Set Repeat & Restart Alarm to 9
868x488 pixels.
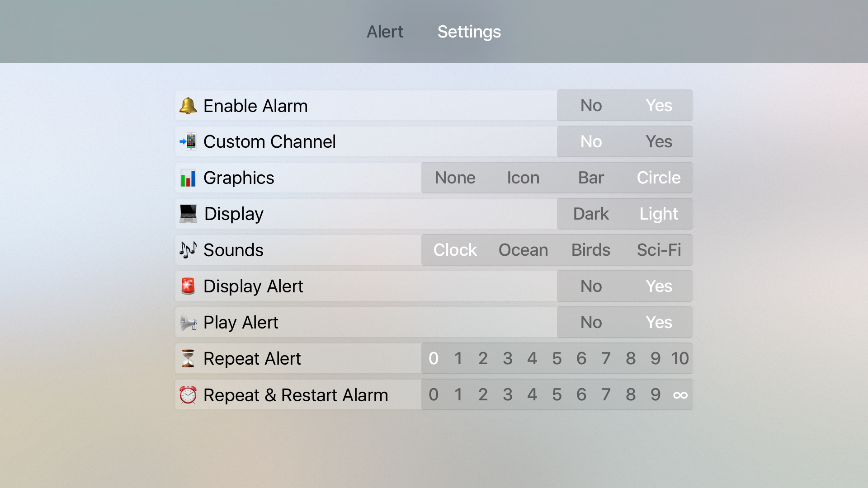656,394
